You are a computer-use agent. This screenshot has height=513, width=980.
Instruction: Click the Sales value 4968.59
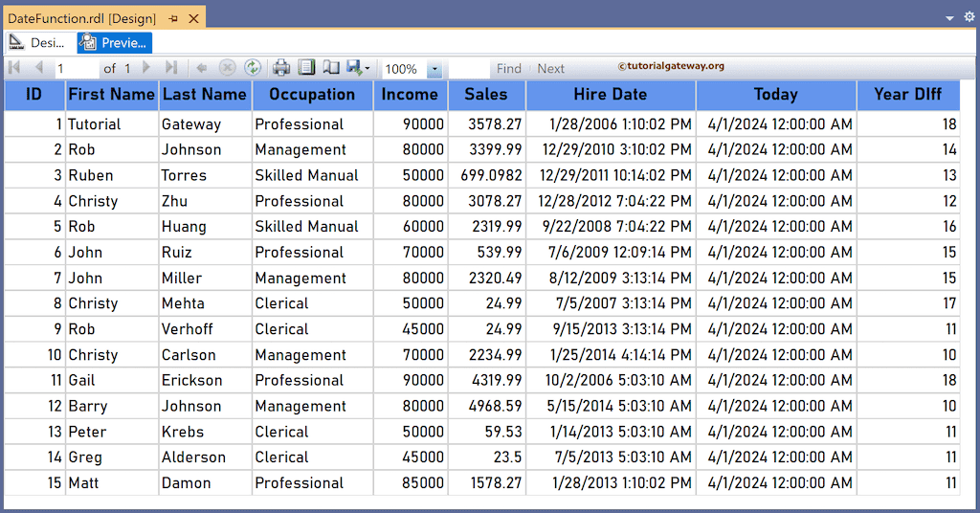tap(486, 406)
